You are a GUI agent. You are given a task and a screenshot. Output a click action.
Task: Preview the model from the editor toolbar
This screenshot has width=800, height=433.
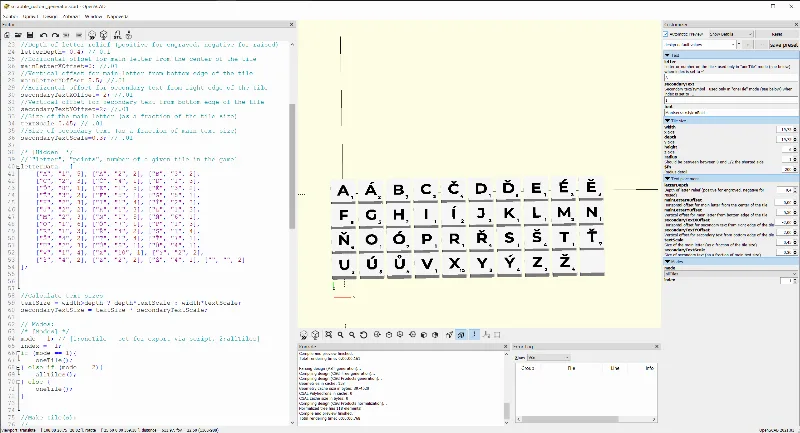[x=92, y=35]
